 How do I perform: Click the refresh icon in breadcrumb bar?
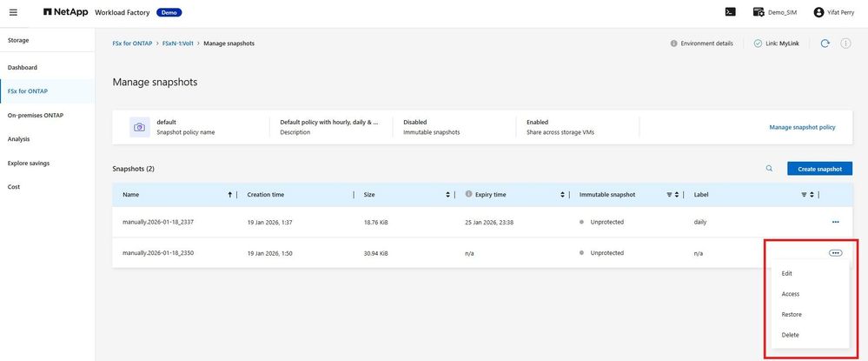tap(825, 43)
